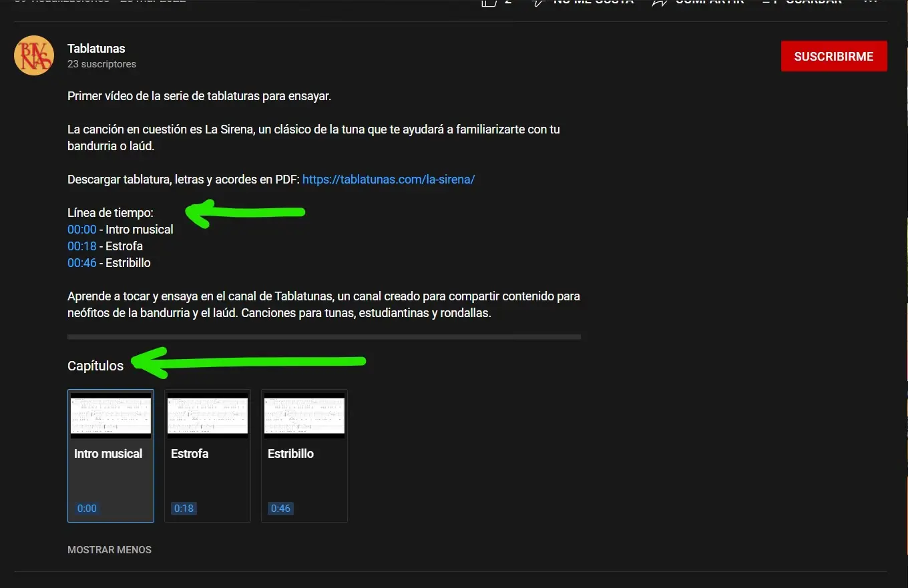Click the like count next to thumbs-up
The width and height of the screenshot is (908, 588).
coord(509,1)
